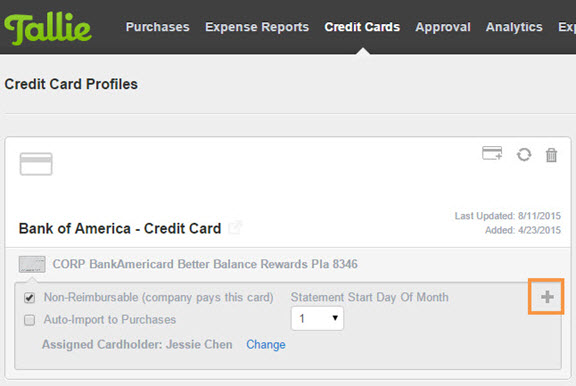
Task: Click the large credit card profile icon
Action: tap(36, 164)
